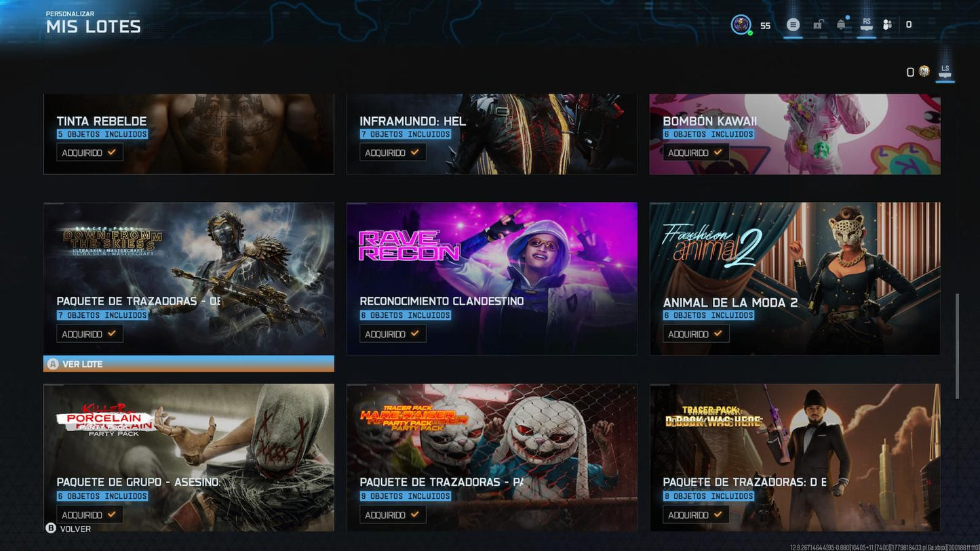Select the Hare-Raiser bunny masks artwork
This screenshot has width=980, height=551.
tap(492, 457)
